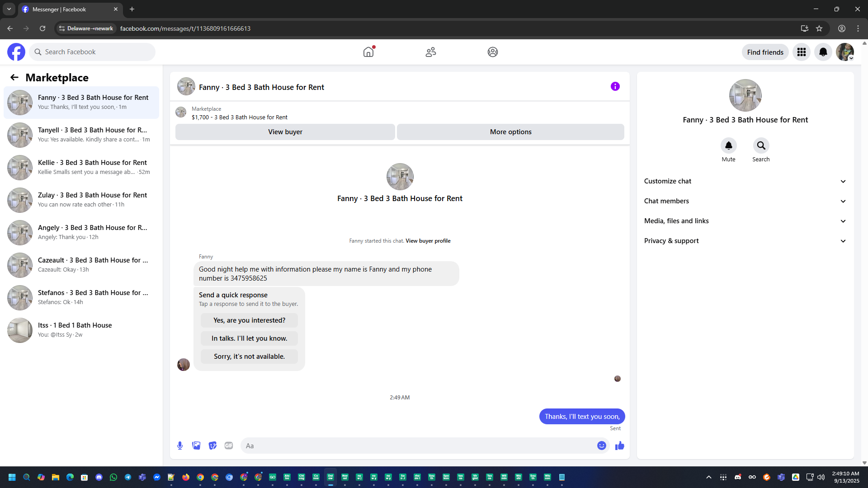This screenshot has height=488, width=868.
Task: Expand Privacy & support section
Action: [x=745, y=241]
